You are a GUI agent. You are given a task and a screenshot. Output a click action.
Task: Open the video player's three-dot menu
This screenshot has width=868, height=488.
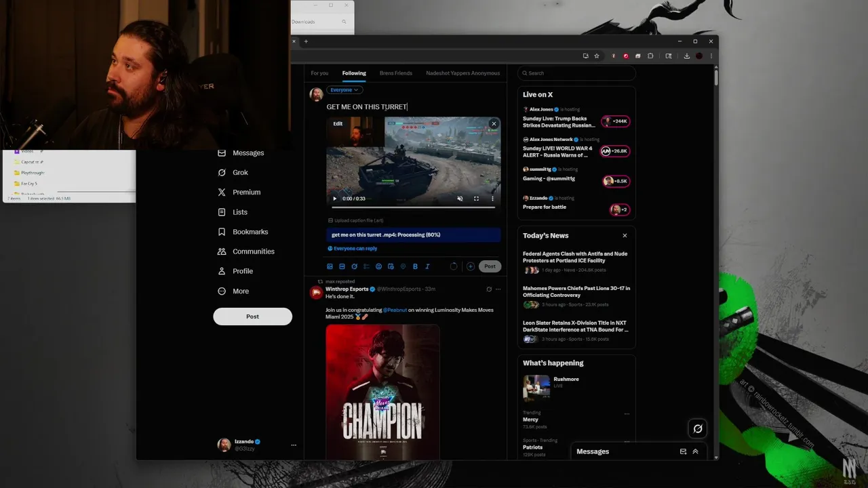[x=492, y=199]
